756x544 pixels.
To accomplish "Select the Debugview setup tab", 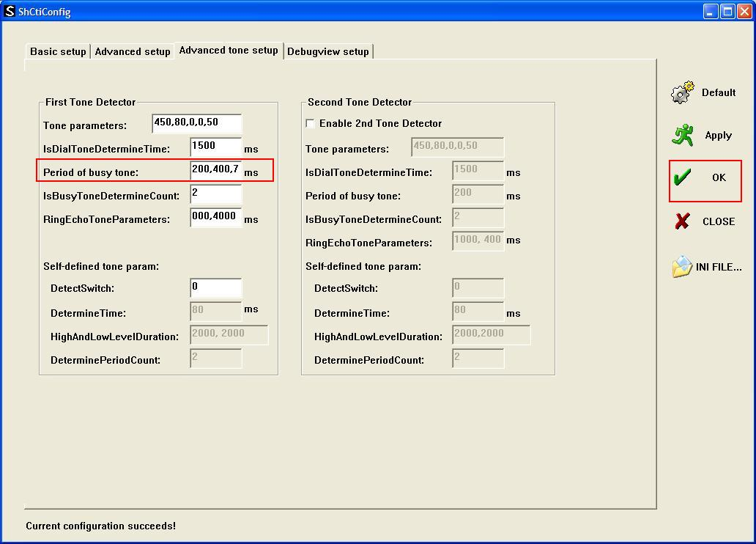I will (327, 51).
